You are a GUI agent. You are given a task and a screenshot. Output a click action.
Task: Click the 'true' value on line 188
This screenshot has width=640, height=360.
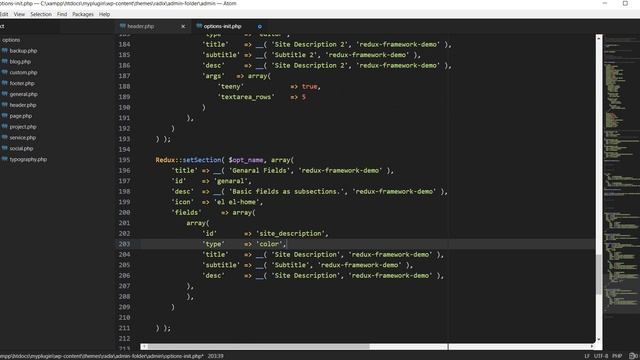click(x=309, y=87)
